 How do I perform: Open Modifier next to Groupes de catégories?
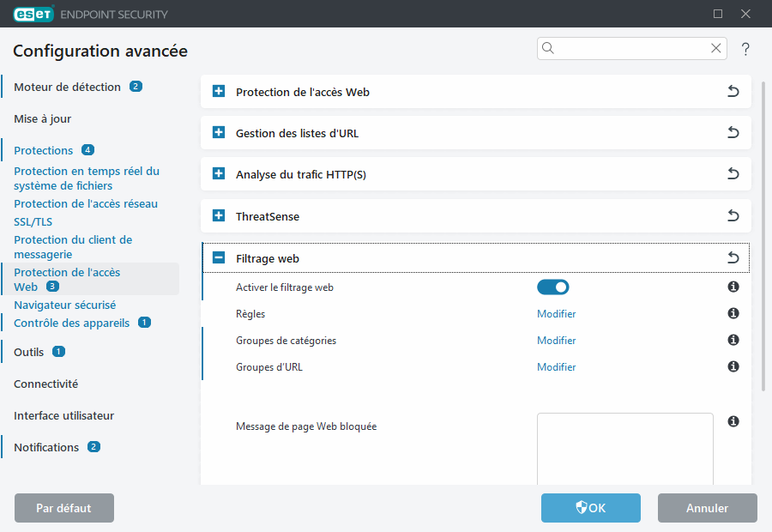click(x=556, y=340)
